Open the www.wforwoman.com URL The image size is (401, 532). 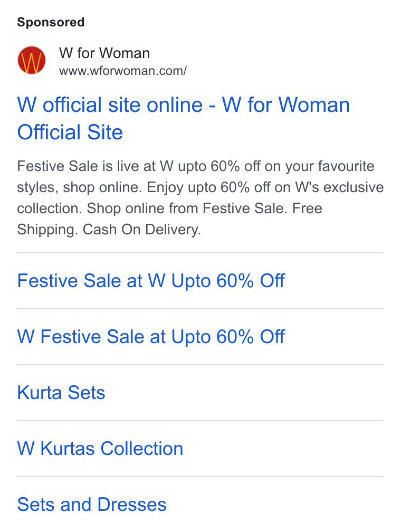123,71
